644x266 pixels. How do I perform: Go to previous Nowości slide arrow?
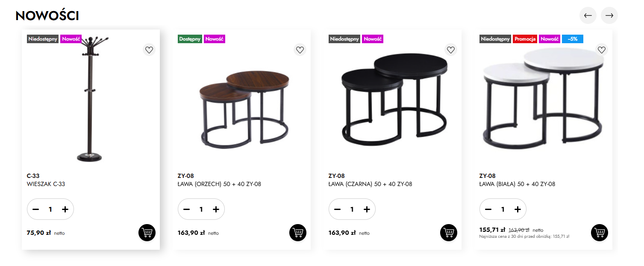tap(588, 15)
